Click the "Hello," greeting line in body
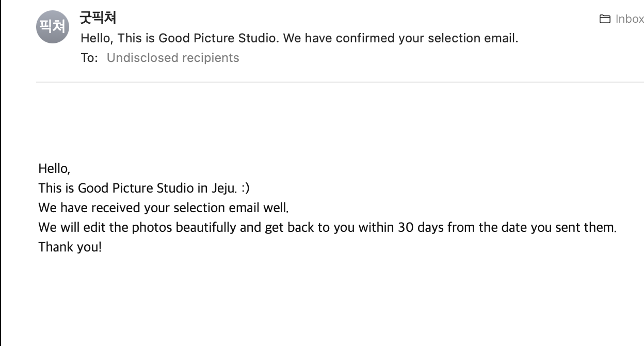Image resolution: width=644 pixels, height=346 pixels. (x=54, y=168)
